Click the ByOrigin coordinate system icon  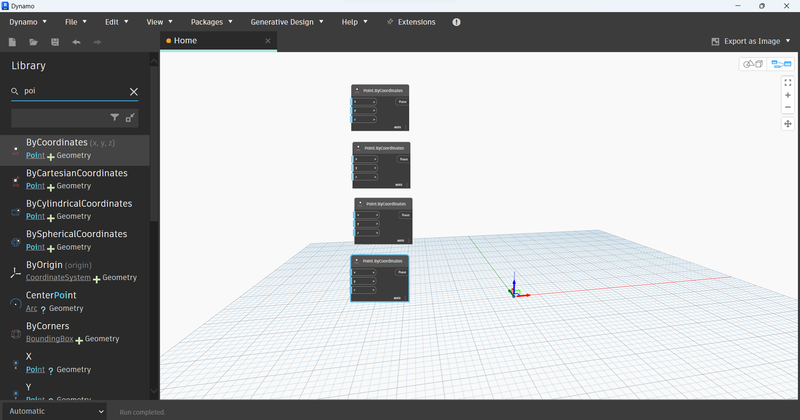coord(15,273)
